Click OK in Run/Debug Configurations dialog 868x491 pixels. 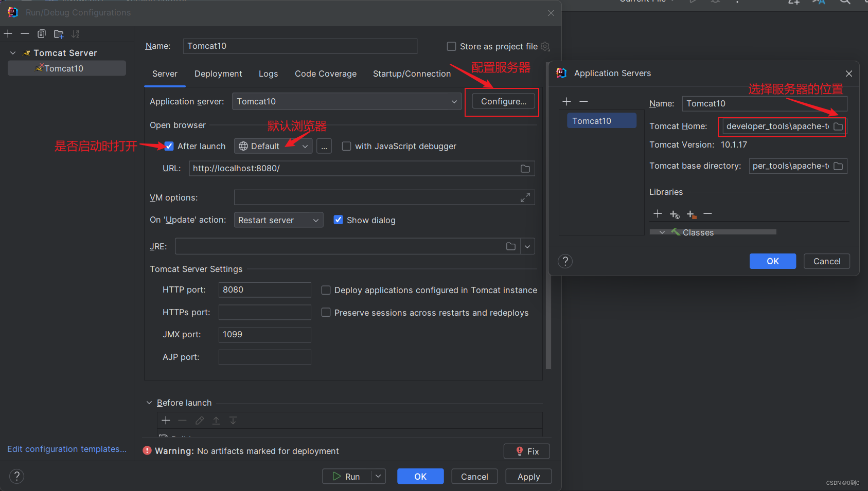point(420,476)
